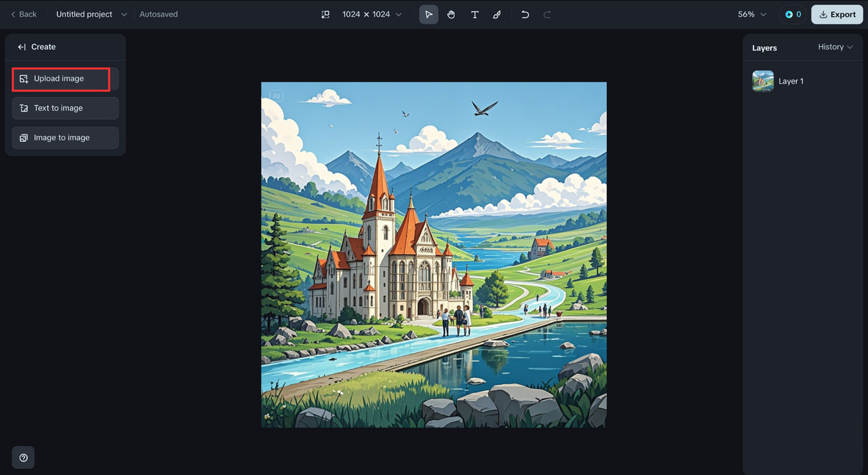Viewport: 868px width, 475px height.
Task: Redo the last undone action
Action: tap(547, 14)
